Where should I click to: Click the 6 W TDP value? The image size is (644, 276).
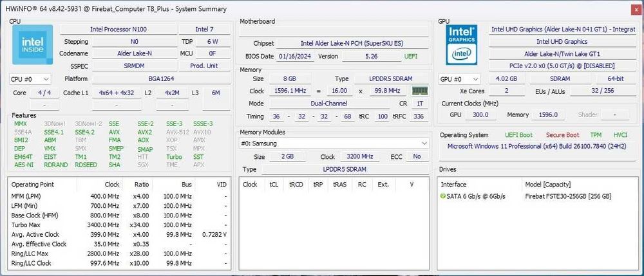[x=213, y=41]
